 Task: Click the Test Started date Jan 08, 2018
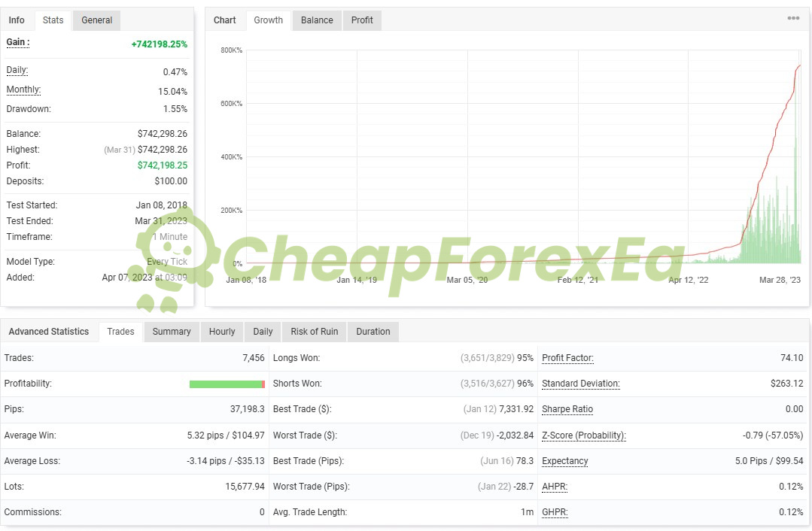point(162,205)
